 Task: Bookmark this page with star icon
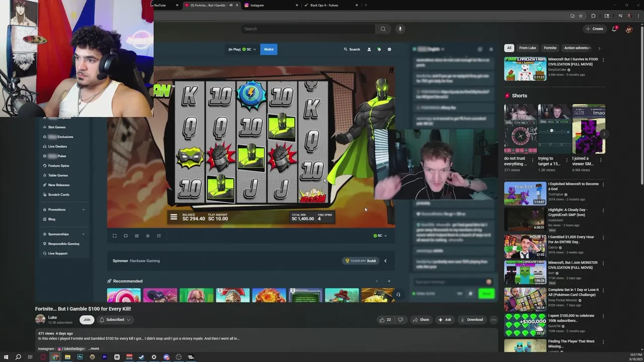[580, 16]
